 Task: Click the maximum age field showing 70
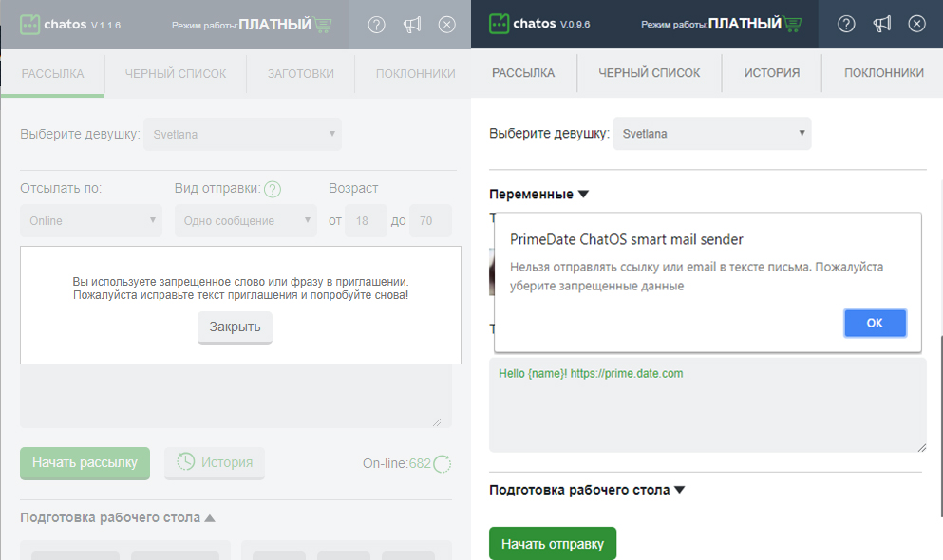pos(430,220)
